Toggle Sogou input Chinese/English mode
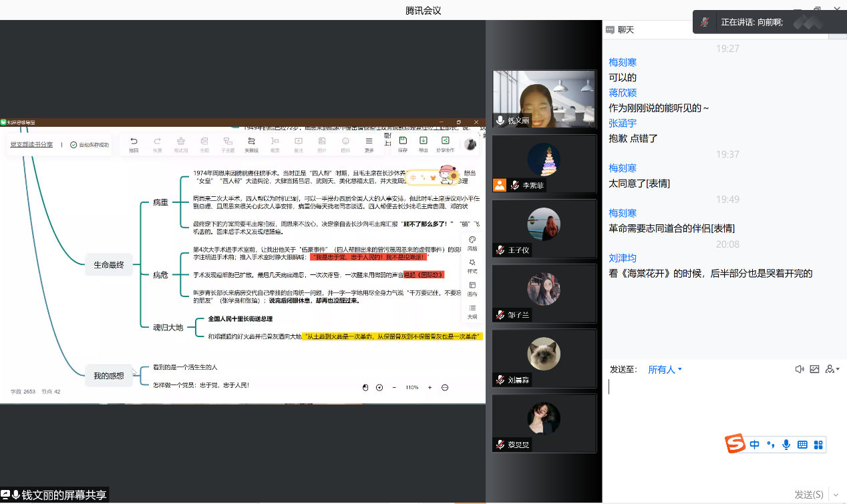This screenshot has height=504, width=847. [755, 445]
